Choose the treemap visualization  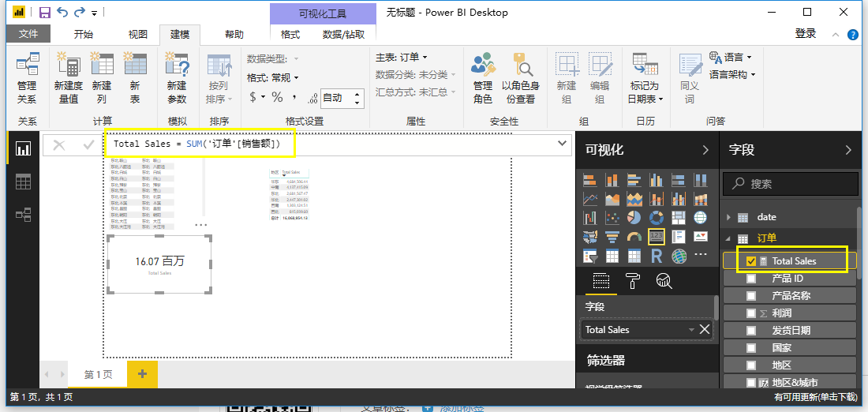pos(679,218)
